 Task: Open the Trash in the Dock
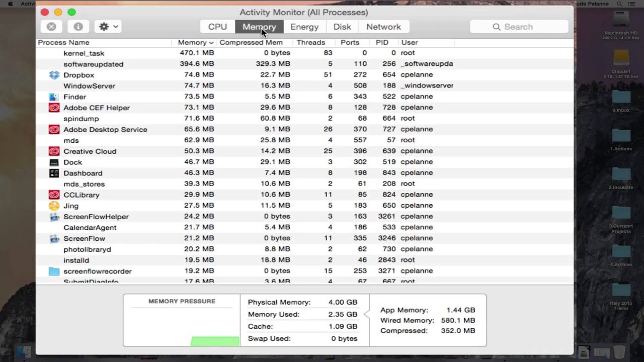[x=619, y=351]
